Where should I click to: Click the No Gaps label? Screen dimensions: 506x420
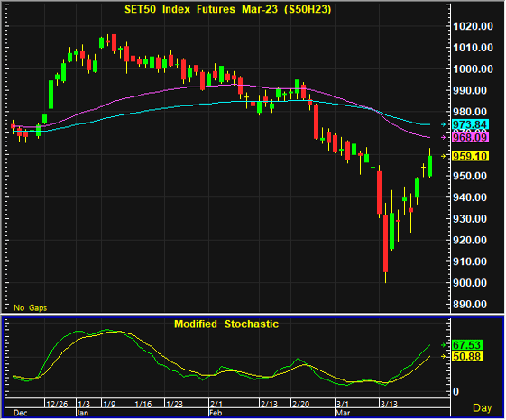31,307
